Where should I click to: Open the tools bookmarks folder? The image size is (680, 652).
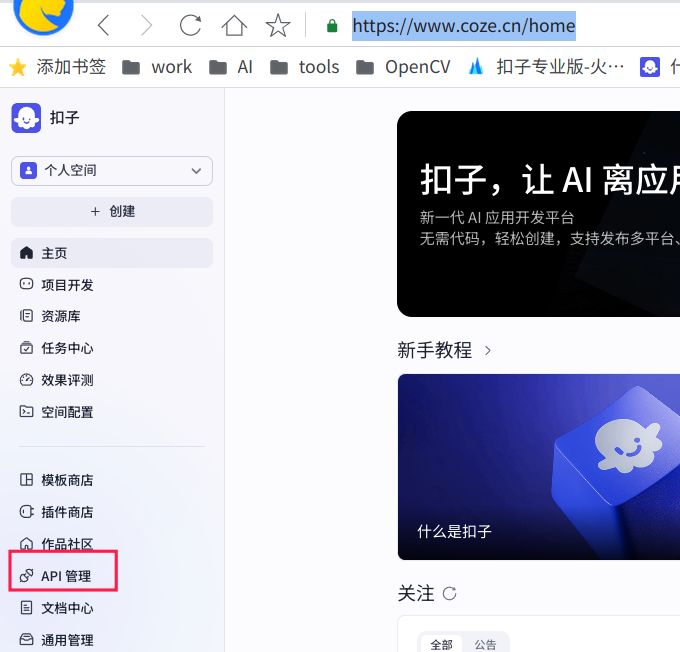[x=304, y=67]
